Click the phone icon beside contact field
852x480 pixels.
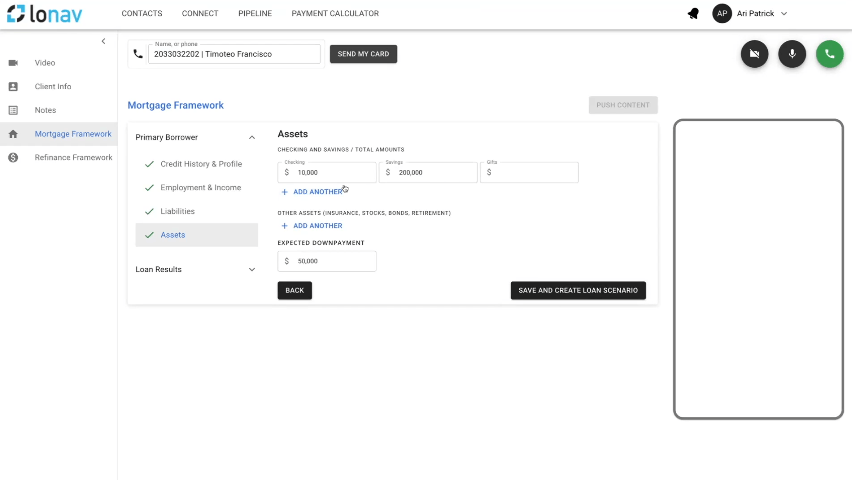click(x=138, y=54)
